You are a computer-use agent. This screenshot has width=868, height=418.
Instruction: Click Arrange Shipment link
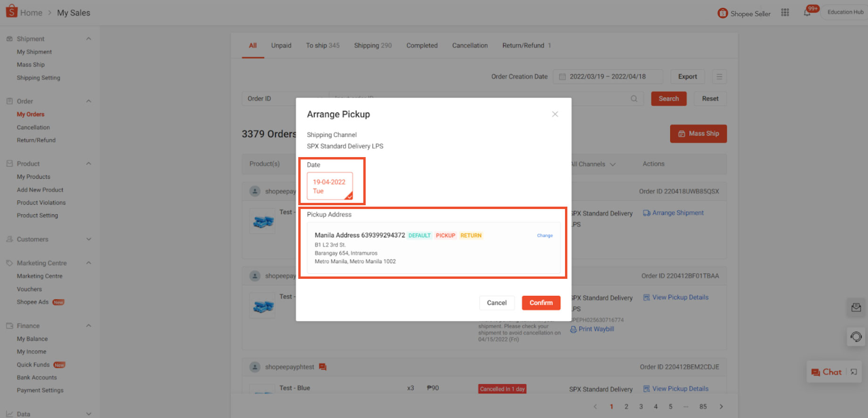673,213
